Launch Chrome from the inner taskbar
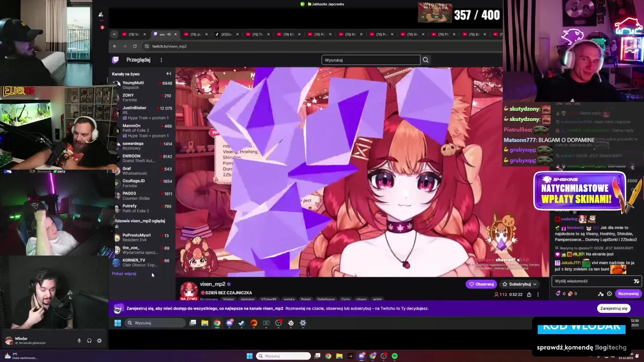Viewport: 644px width, 362px height. tap(217, 323)
